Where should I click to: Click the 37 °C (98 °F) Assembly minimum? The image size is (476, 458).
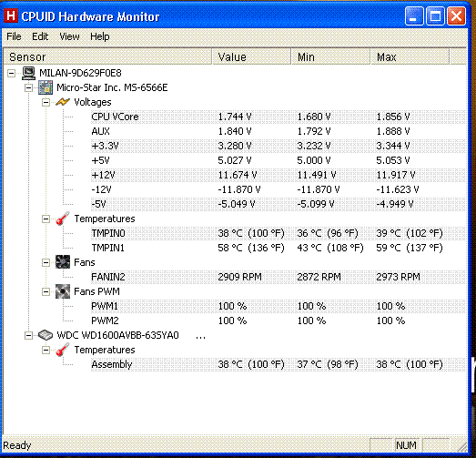tap(328, 364)
